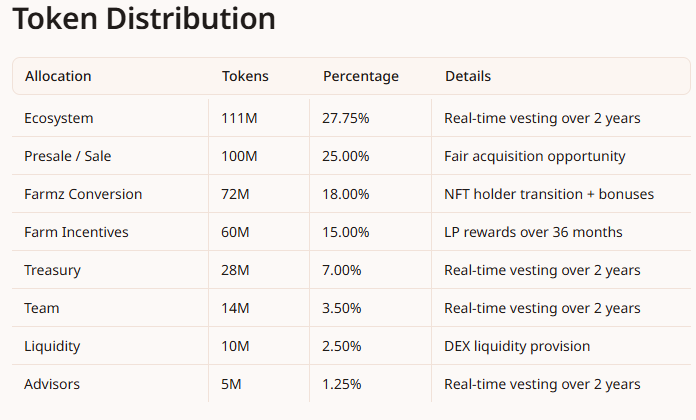The height and width of the screenshot is (420, 696).
Task: Select the Treasury allocation cell
Action: 52,270
